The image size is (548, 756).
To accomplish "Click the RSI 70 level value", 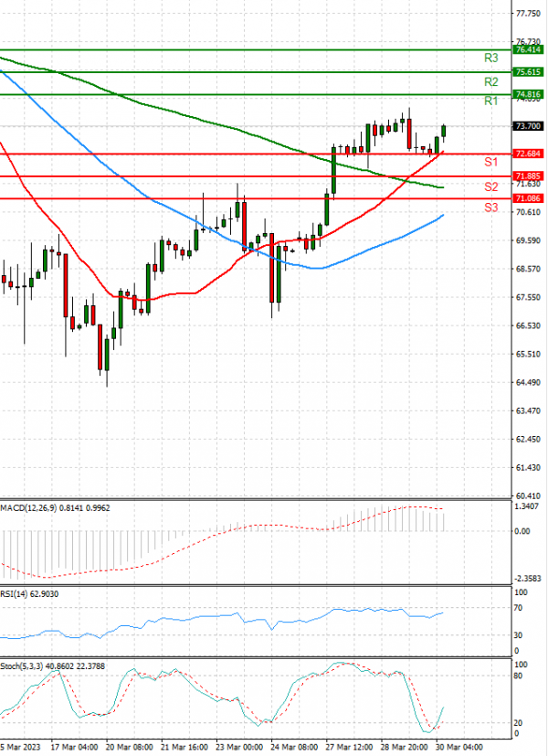I will click(x=518, y=608).
